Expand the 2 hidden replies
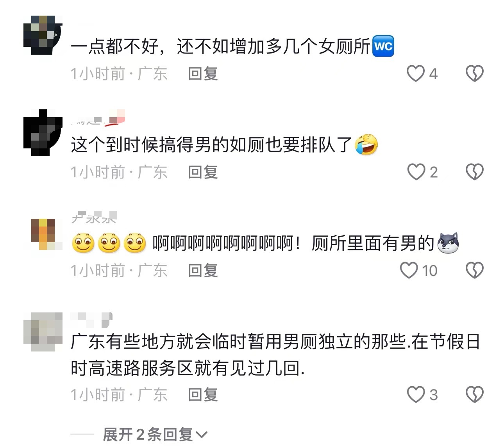The height and width of the screenshot is (446, 504). 155,434
